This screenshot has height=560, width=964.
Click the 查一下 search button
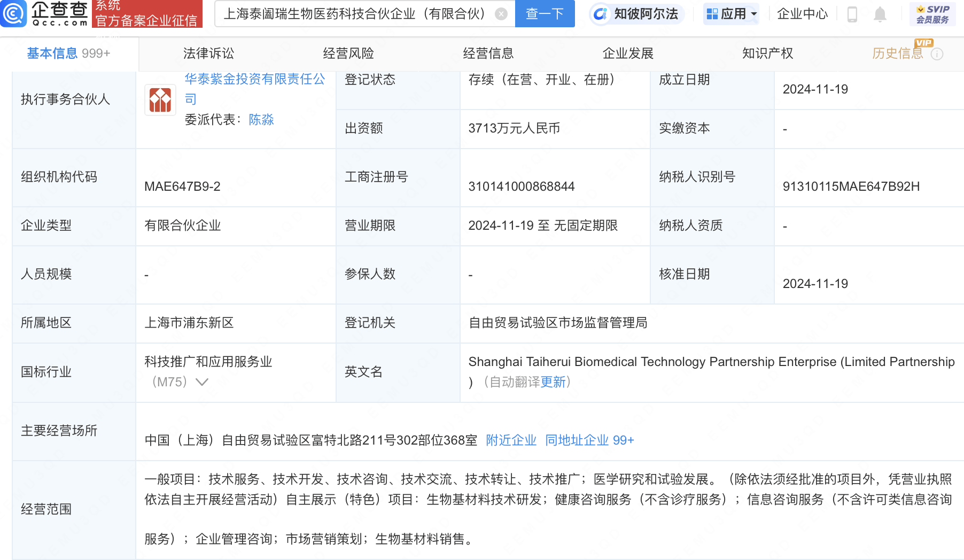point(545,14)
